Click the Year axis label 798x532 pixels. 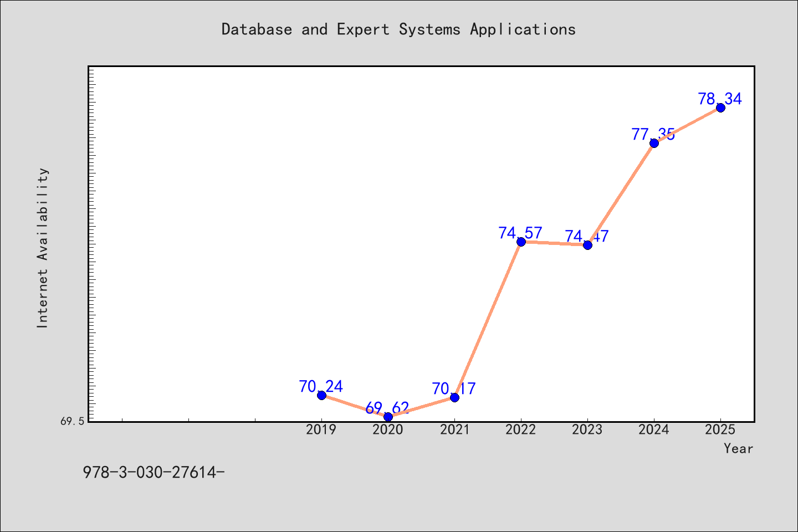739,448
